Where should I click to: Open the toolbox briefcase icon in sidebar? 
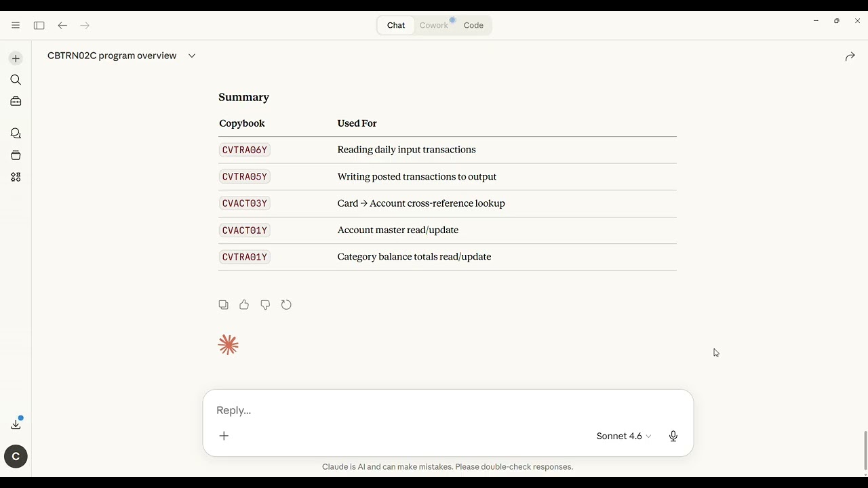(16, 102)
